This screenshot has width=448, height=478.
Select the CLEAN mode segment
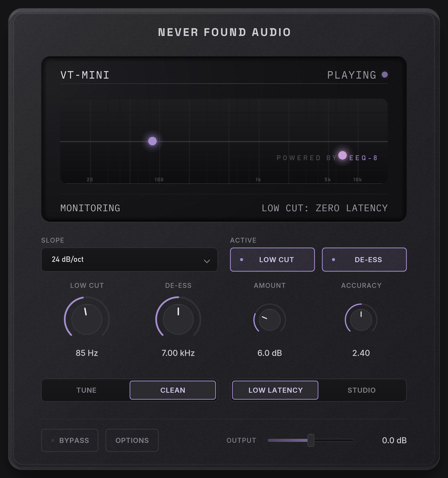pos(173,390)
